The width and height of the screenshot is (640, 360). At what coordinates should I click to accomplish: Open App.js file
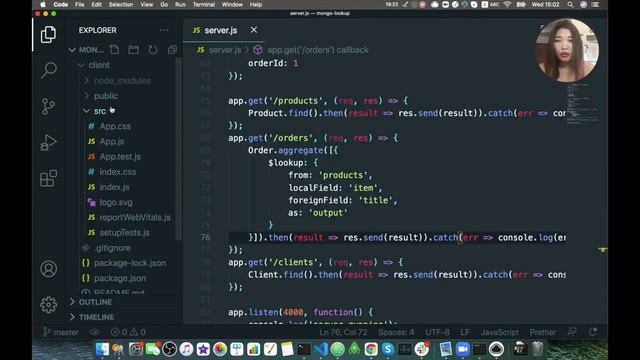tap(112, 141)
